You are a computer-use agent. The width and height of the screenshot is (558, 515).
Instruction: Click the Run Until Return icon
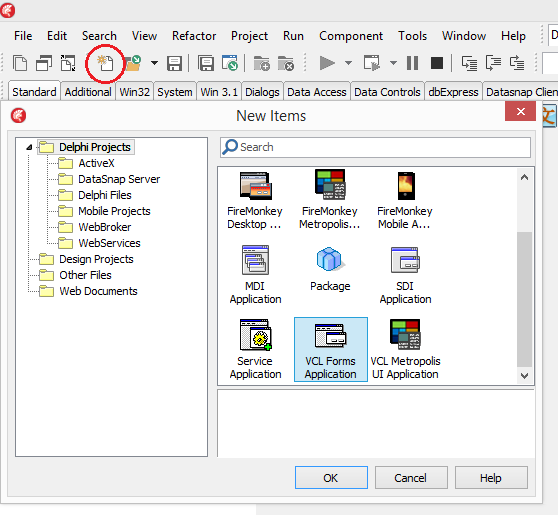[517, 63]
